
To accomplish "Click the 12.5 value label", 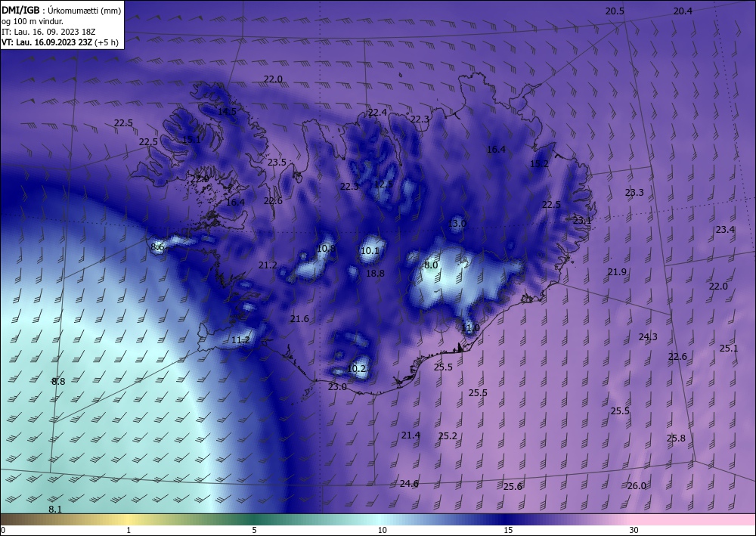I will pos(383,184).
